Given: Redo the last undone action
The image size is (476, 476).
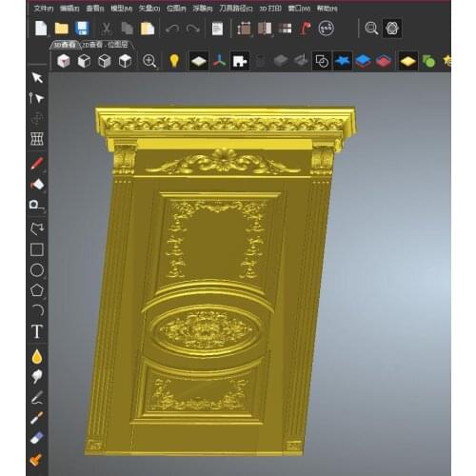Looking at the screenshot, I should [193, 29].
